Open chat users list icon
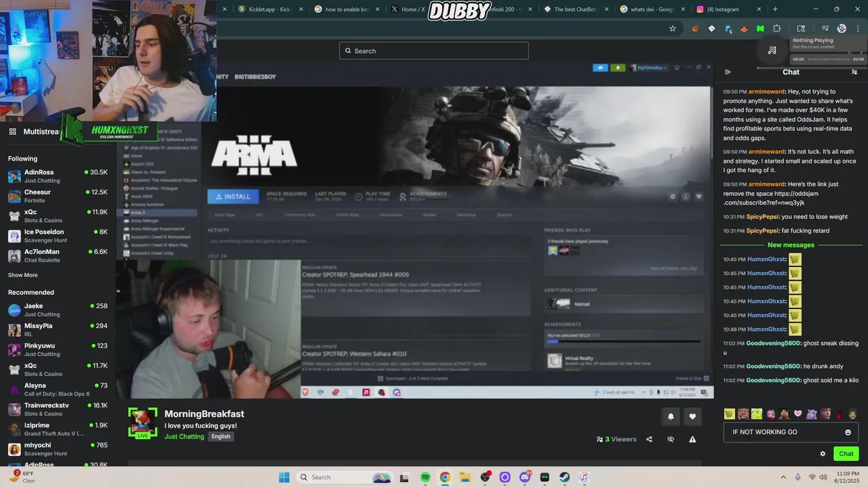The width and height of the screenshot is (868, 488). click(854, 72)
